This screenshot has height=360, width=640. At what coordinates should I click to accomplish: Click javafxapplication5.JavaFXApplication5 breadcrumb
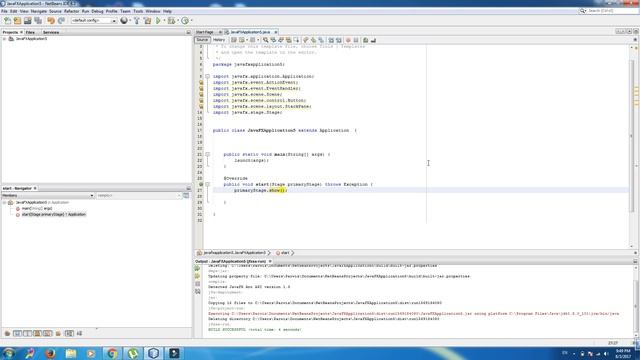[234, 253]
